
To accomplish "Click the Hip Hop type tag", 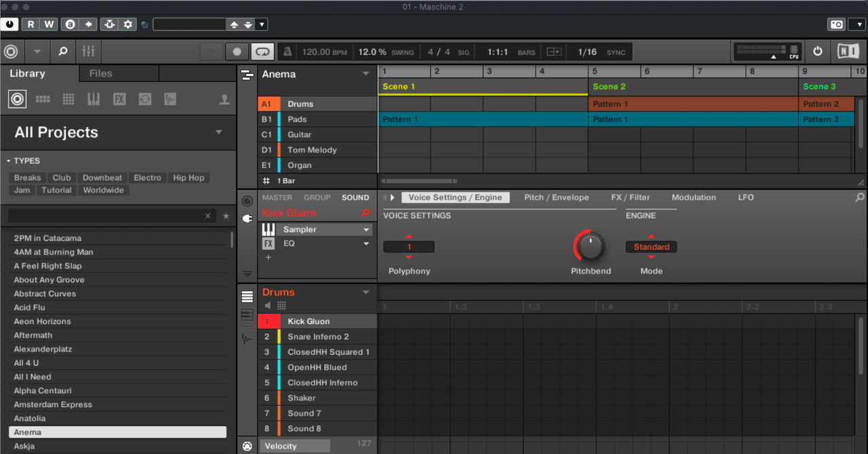I will (189, 178).
